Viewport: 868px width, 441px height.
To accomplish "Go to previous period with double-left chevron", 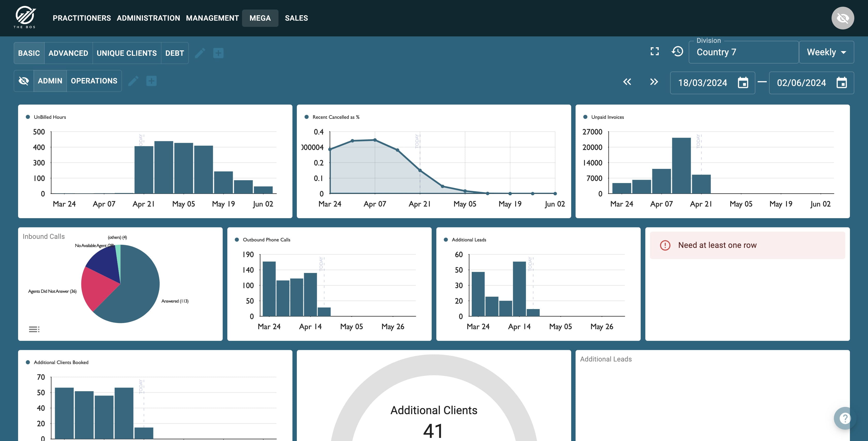I will pyautogui.click(x=627, y=82).
